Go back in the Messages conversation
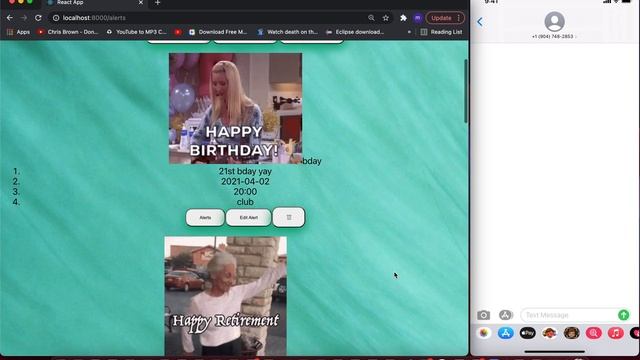This screenshot has height=360, width=640. tap(480, 22)
